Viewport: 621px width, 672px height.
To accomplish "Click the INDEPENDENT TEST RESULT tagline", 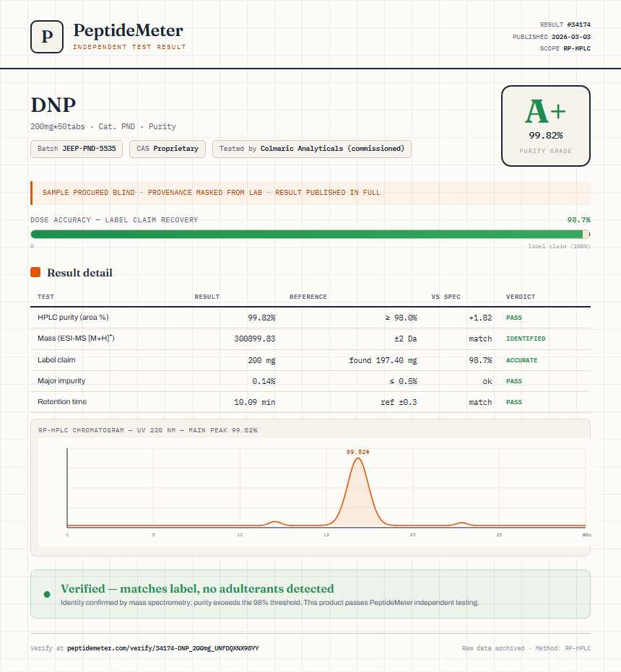I will pos(129,47).
